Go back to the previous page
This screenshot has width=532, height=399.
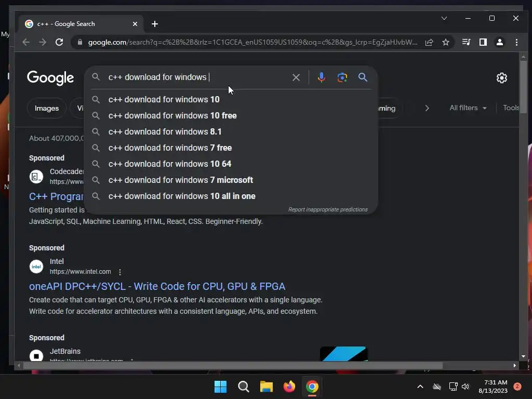pyautogui.click(x=26, y=42)
